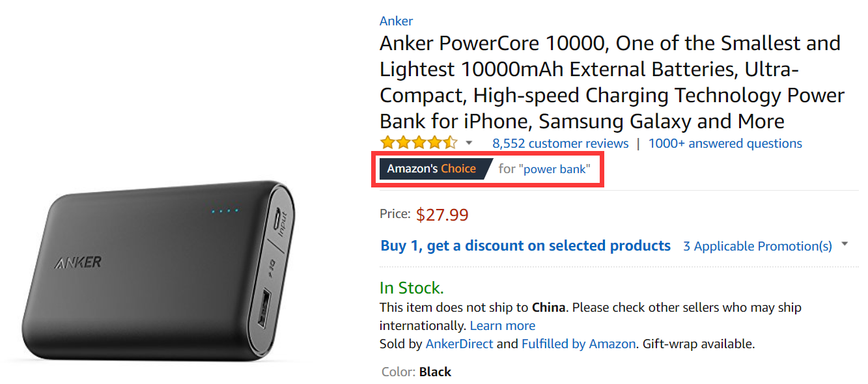Click the Anker brand link
Viewport: 868px width, 384px height.
pos(397,21)
